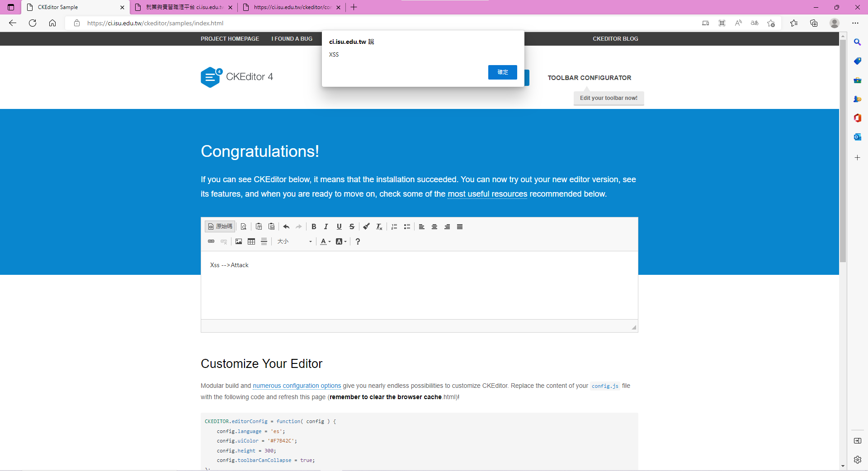Justify text in editor
Screen dimensions: 868x471
(x=460, y=226)
